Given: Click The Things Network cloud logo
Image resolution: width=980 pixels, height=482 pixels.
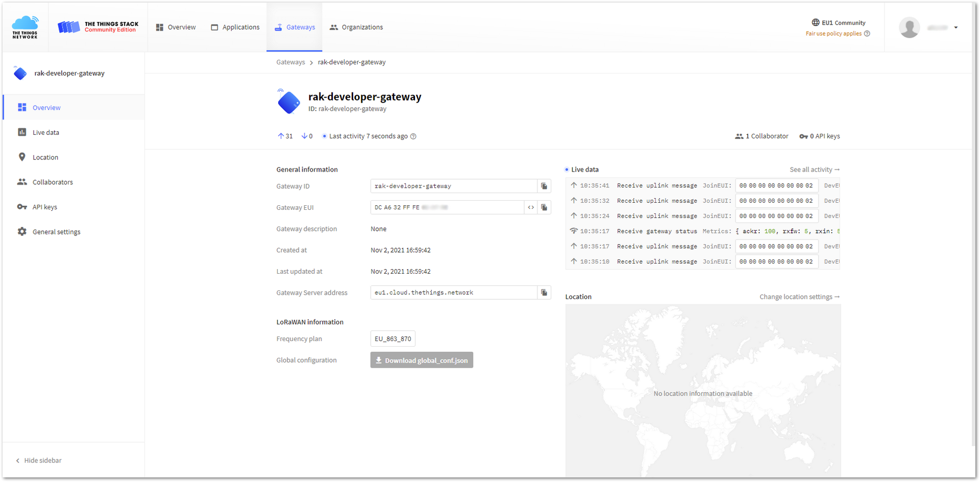Looking at the screenshot, I should (x=25, y=27).
